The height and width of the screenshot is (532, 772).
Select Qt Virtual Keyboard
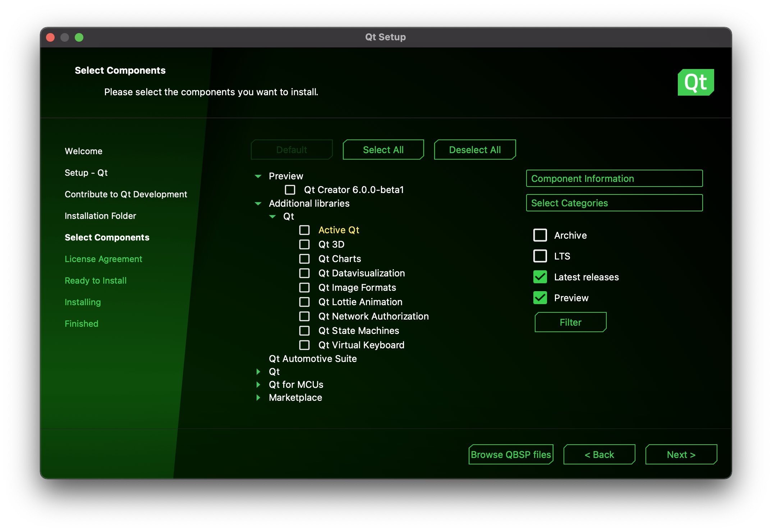click(305, 345)
